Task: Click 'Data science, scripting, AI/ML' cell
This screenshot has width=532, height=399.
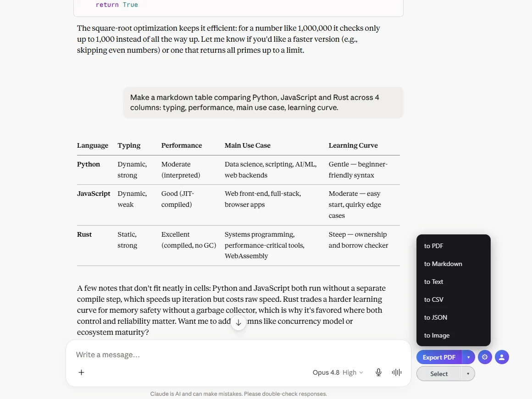Action: click(271, 170)
